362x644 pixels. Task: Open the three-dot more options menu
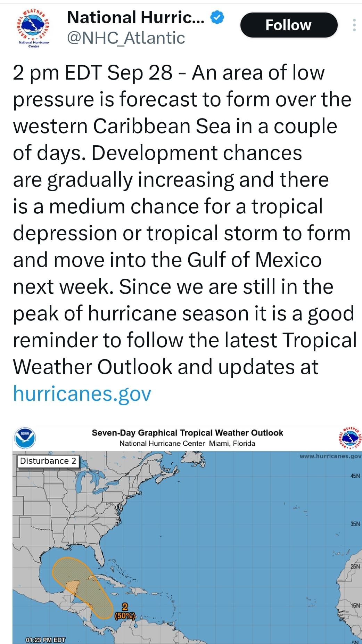[x=354, y=25]
